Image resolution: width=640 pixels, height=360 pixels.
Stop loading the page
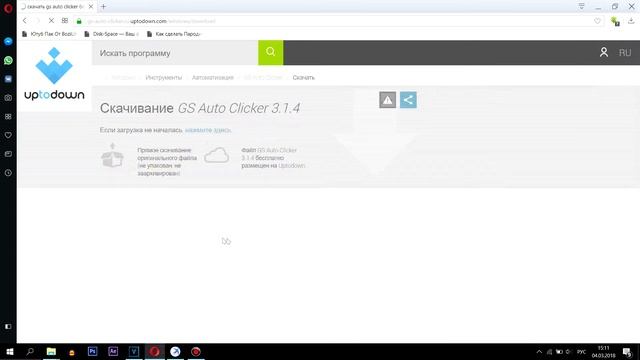click(51, 21)
